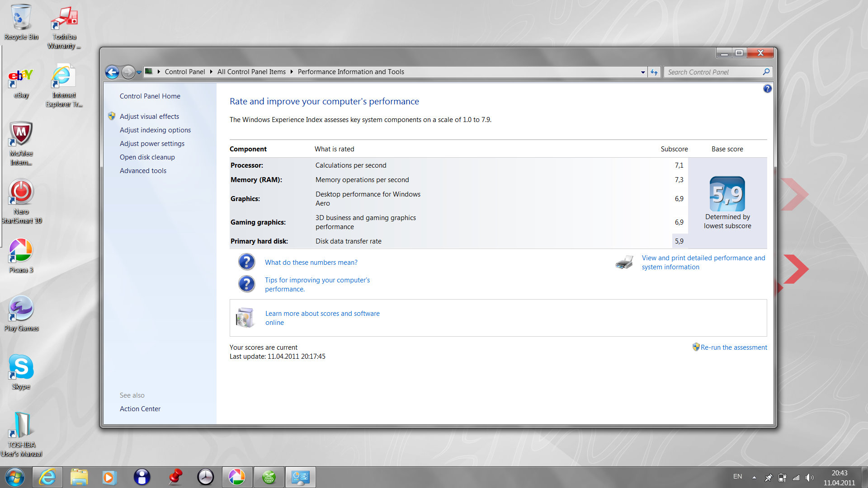Click the printer icon for detailed report
Screen dimensions: 868x488
tap(624, 263)
